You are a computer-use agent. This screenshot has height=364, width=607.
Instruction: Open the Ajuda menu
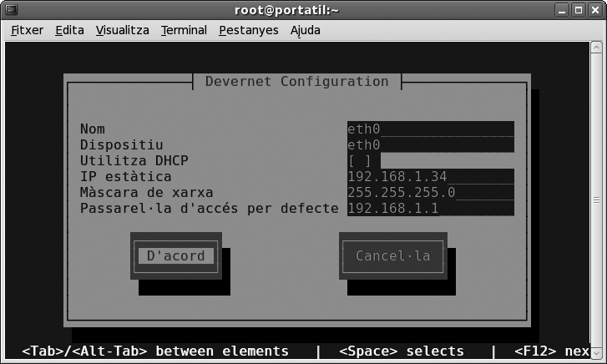click(x=305, y=30)
